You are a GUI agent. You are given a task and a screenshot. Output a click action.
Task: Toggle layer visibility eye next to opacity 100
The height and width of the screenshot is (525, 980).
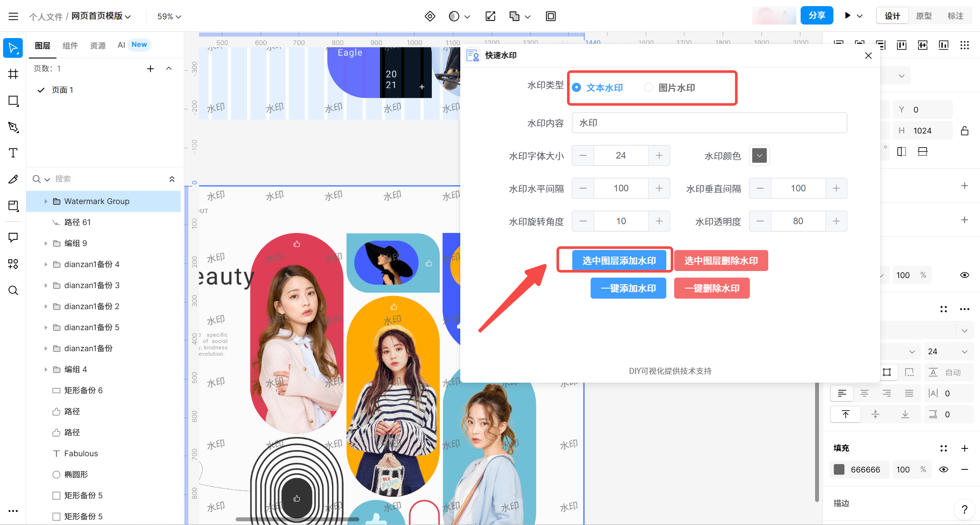pyautogui.click(x=965, y=275)
